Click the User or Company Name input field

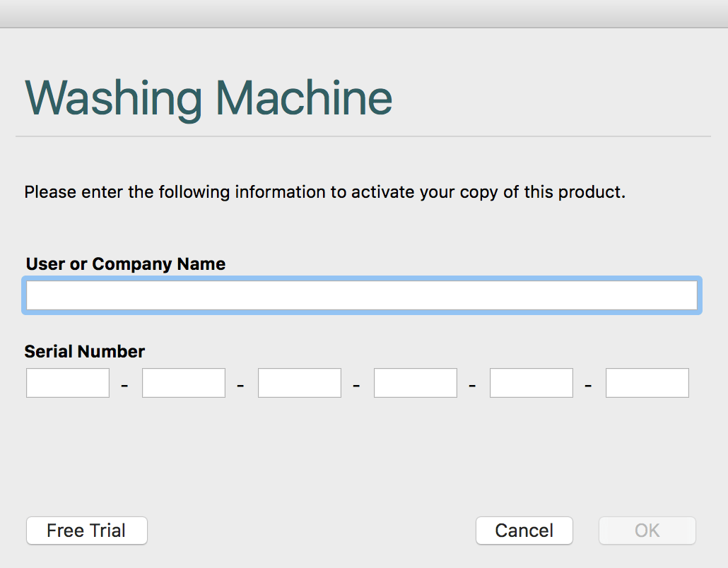pyautogui.click(x=361, y=295)
